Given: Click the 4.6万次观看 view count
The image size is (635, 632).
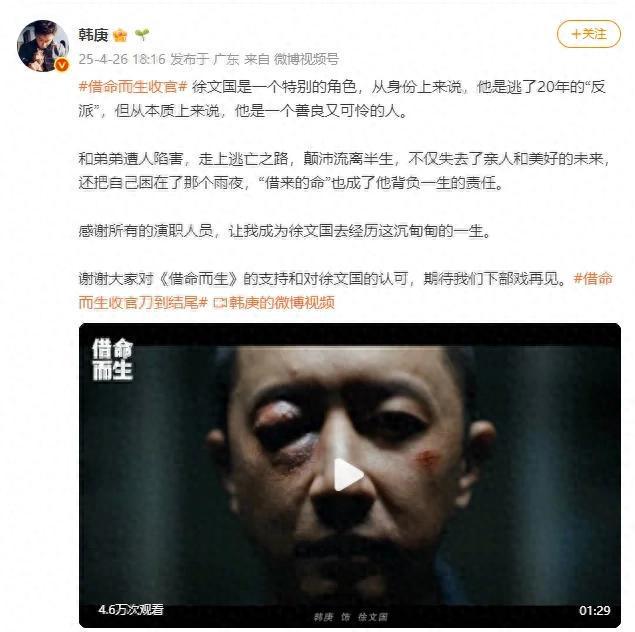Looking at the screenshot, I should pyautogui.click(x=131, y=609).
